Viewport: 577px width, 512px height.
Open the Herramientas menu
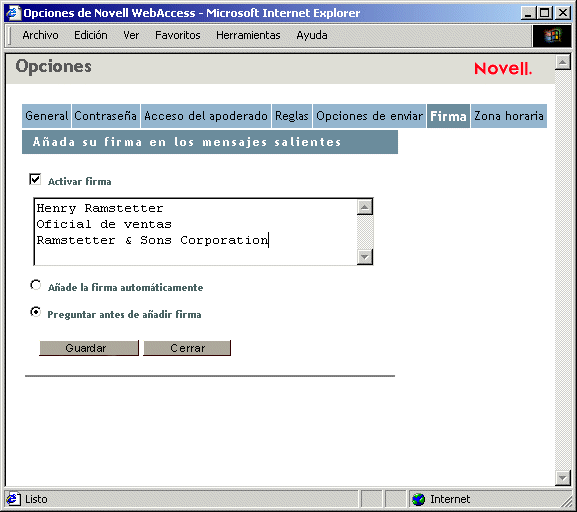(248, 35)
